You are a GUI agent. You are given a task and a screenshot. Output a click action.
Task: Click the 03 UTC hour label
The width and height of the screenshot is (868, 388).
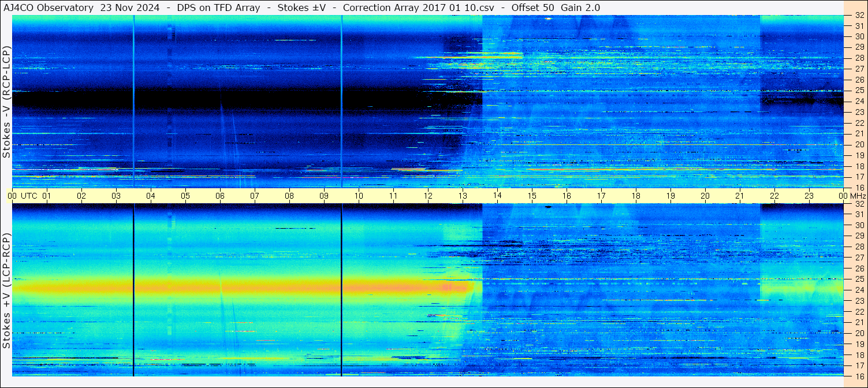(x=116, y=196)
